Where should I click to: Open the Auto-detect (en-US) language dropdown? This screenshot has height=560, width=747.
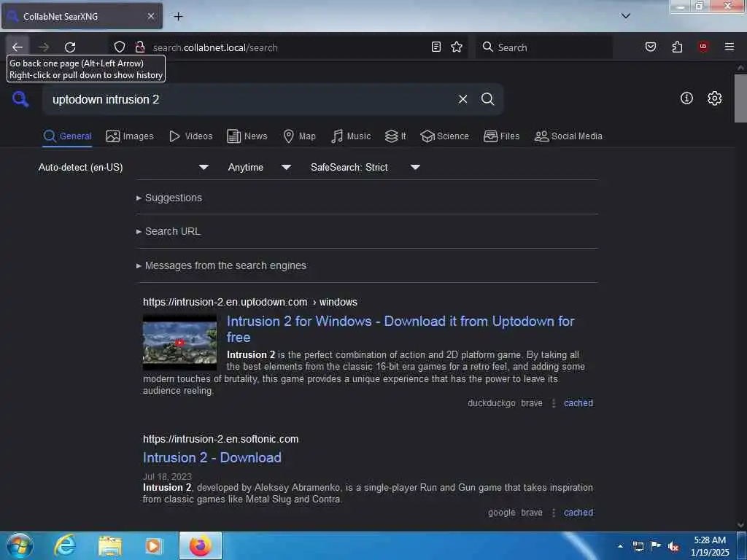pos(124,167)
